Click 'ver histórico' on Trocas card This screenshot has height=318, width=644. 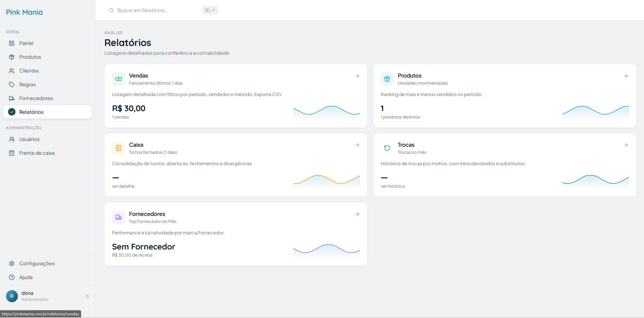point(393,186)
